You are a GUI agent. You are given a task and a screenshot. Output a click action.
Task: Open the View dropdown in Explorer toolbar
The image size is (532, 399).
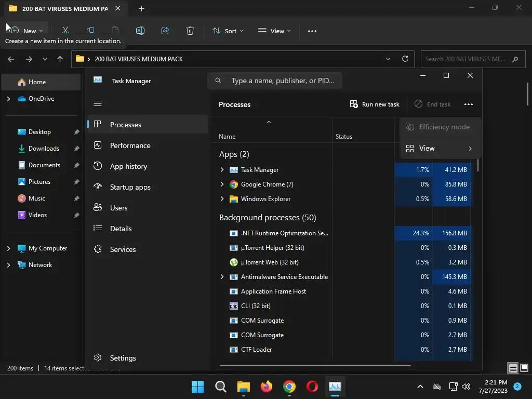274,31
